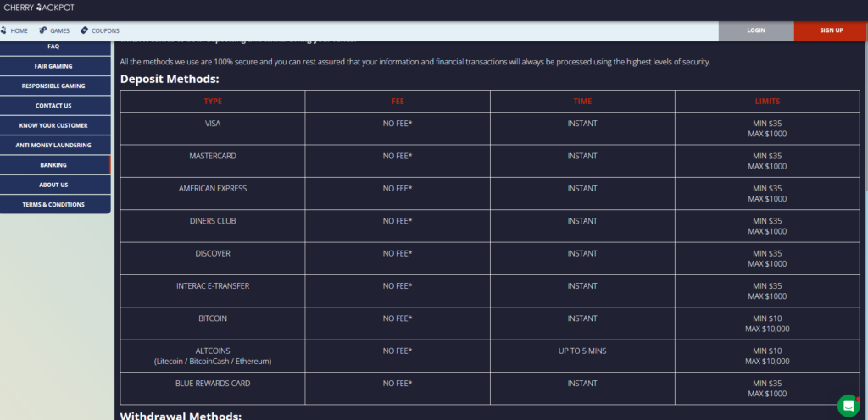Image resolution: width=868 pixels, height=420 pixels.
Task: Open the FAQ sidebar page
Action: [x=55, y=47]
